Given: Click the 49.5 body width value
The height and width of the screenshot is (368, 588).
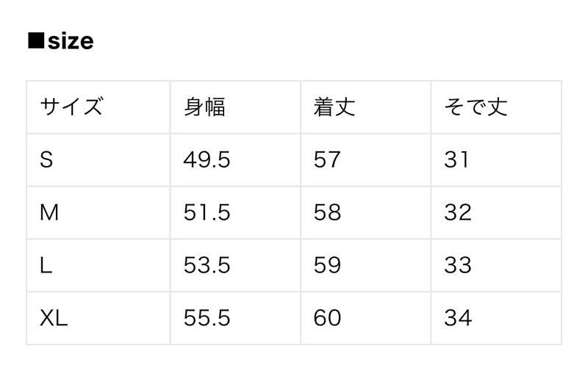Looking at the screenshot, I should click(207, 160).
